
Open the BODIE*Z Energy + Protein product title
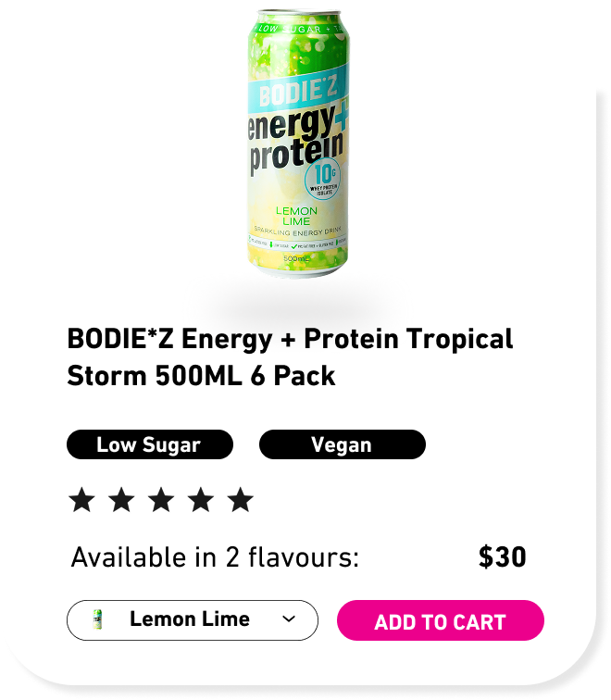click(x=290, y=357)
